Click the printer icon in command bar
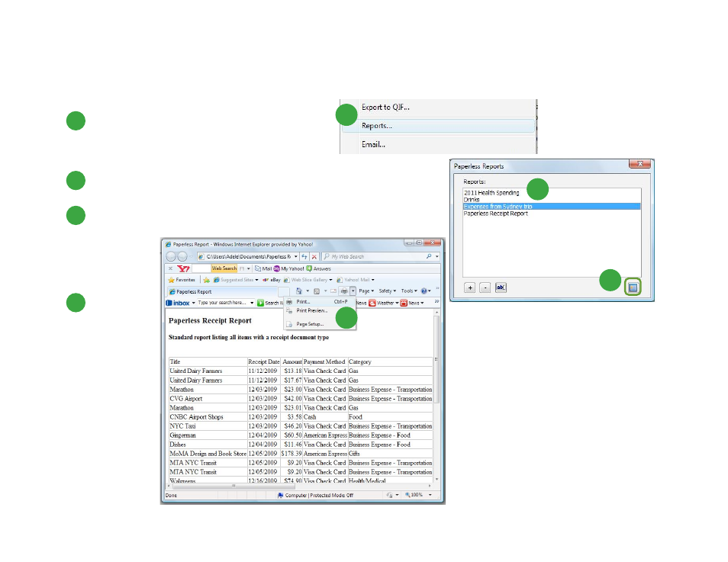This screenshot has width=728, height=562. click(x=344, y=291)
